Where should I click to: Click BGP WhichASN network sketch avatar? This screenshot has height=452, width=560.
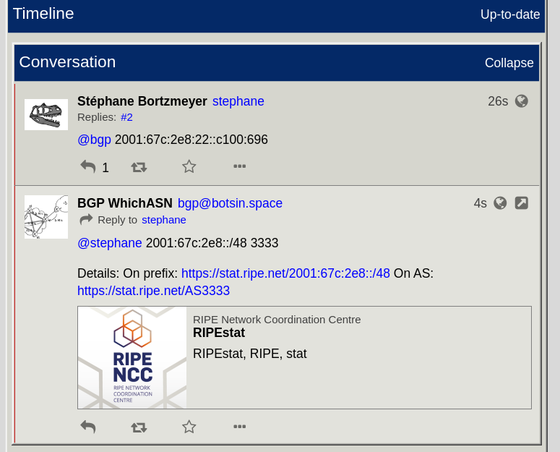tap(46, 217)
